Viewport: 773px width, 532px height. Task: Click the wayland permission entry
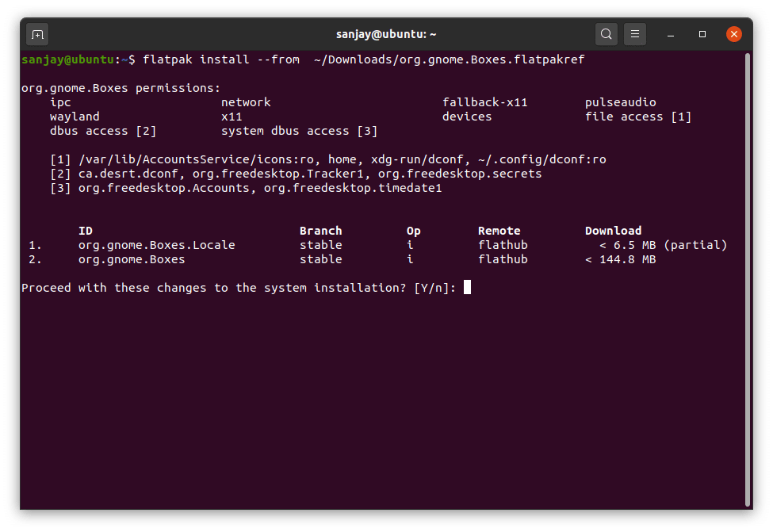(x=74, y=116)
